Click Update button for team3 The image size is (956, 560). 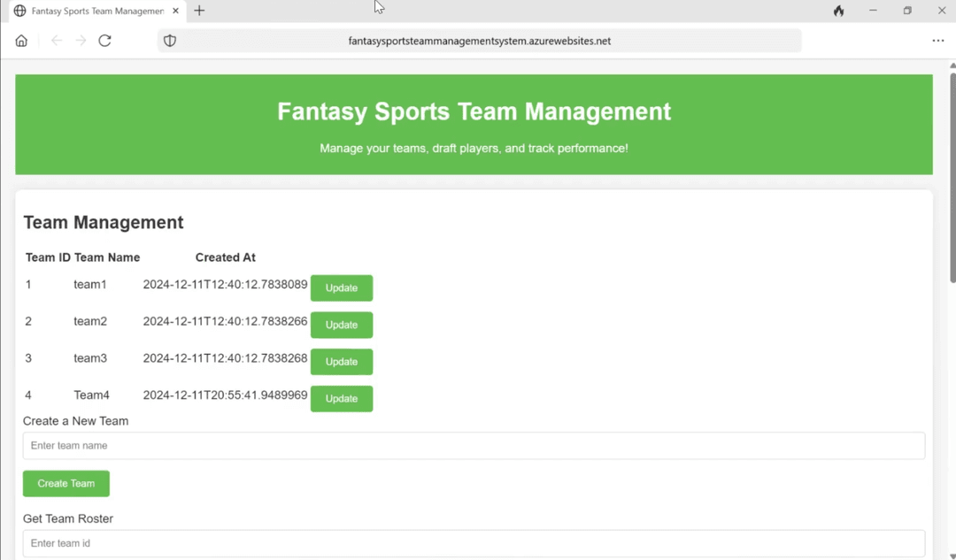coord(341,362)
